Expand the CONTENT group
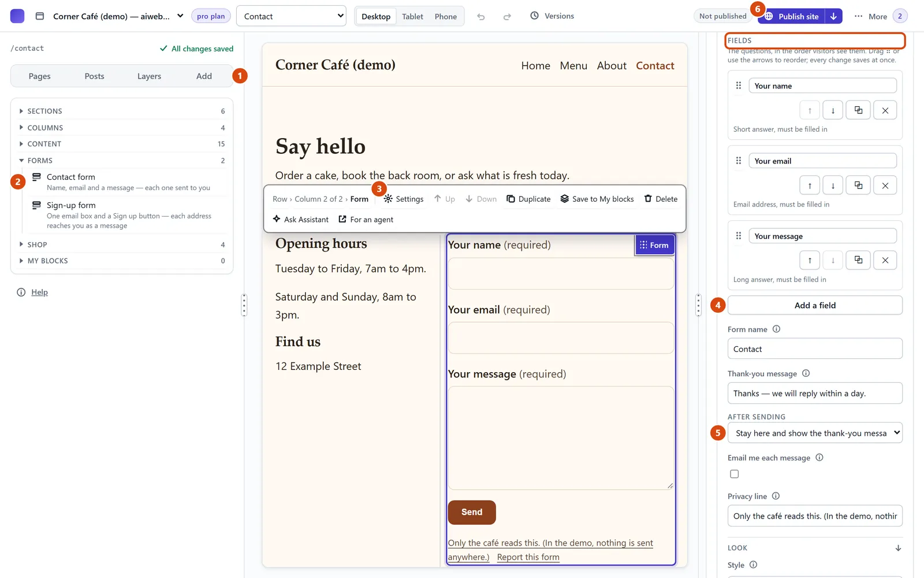Viewport: 924px width, 578px height. (122, 144)
